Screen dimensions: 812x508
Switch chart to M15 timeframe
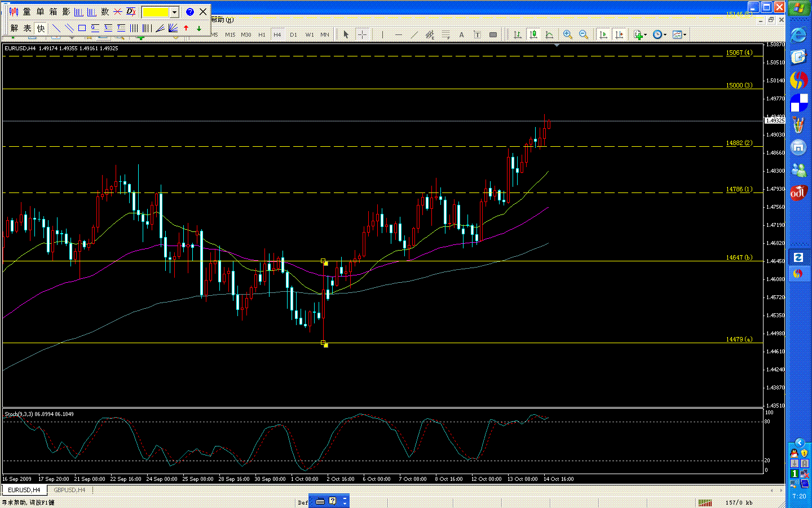(230, 35)
